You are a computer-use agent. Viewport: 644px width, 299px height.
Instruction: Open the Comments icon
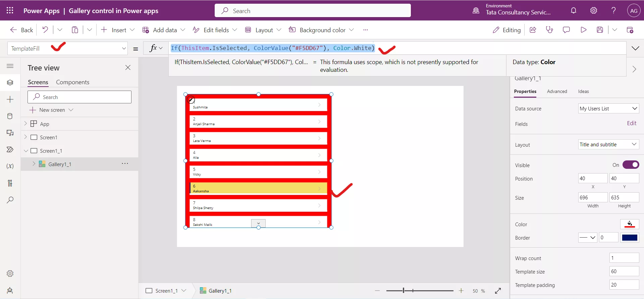point(566,30)
